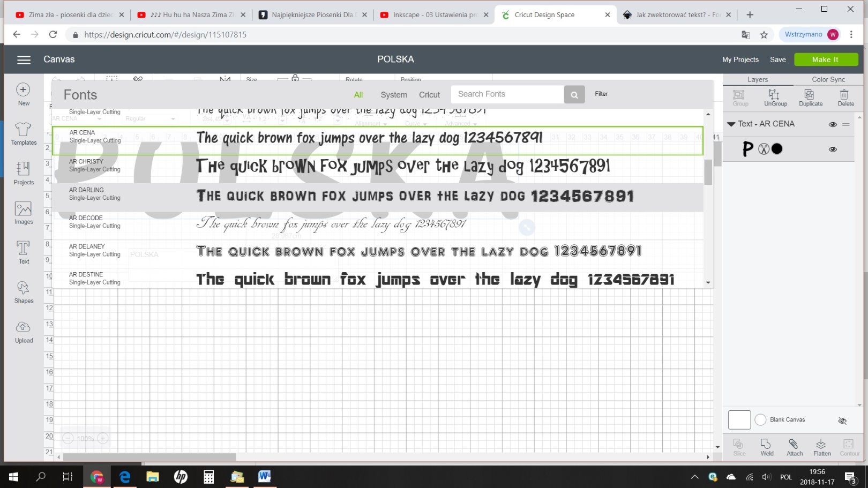Toggle Blank Canvas visibility icon

(x=842, y=421)
